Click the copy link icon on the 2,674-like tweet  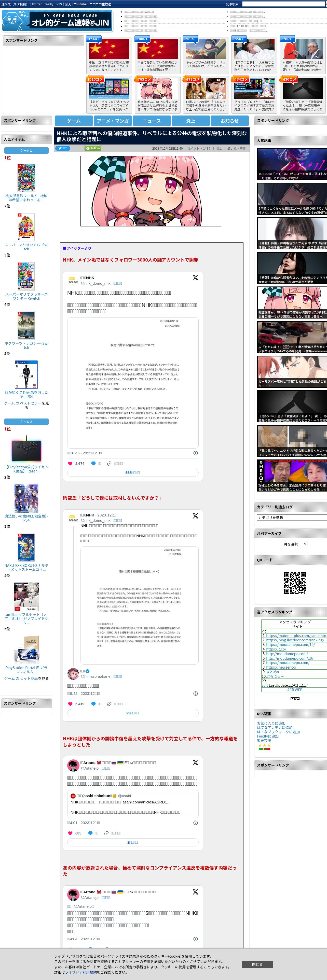(x=109, y=463)
